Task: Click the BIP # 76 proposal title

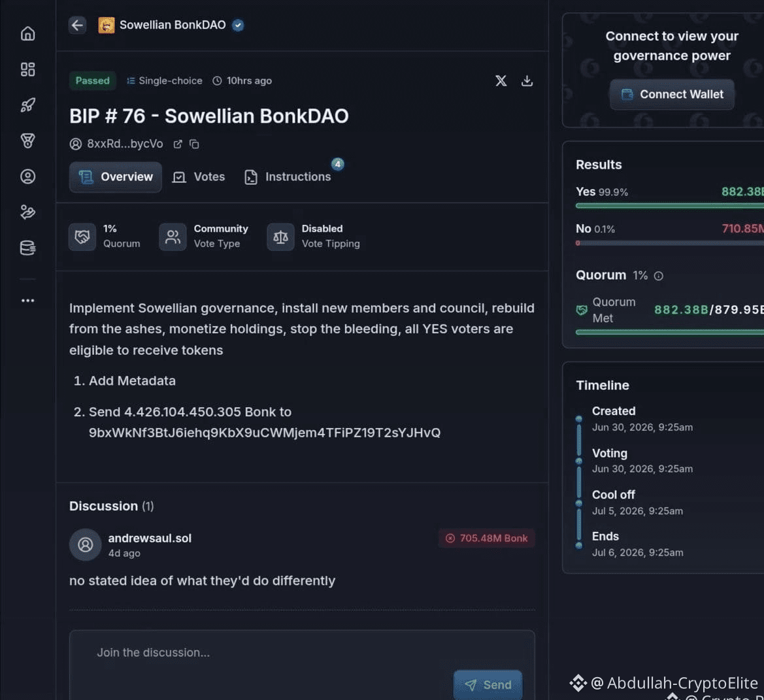Action: click(208, 116)
